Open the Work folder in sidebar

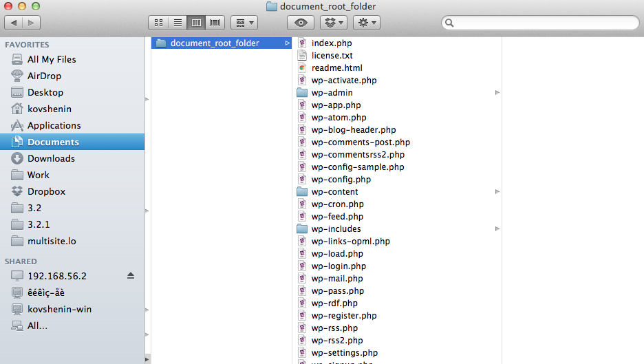(72, 175)
